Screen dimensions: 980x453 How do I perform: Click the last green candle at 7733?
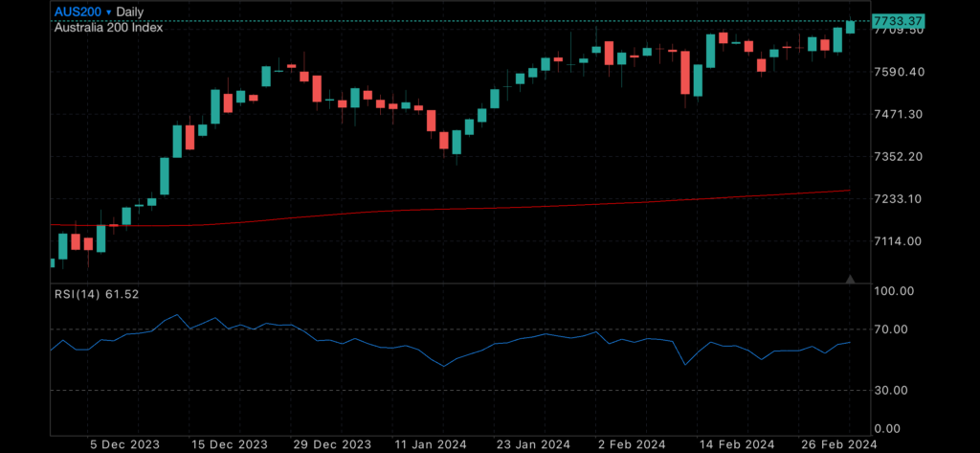click(x=850, y=27)
